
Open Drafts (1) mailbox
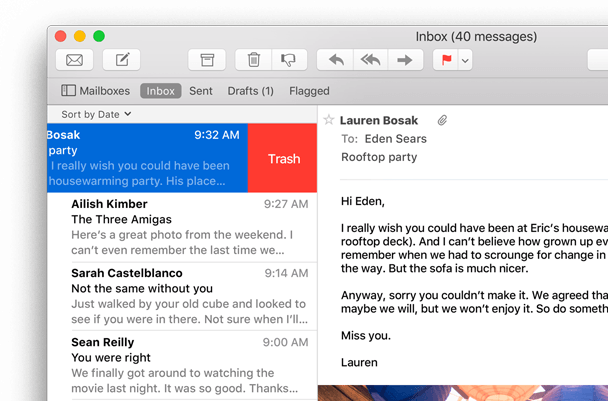[x=250, y=91]
